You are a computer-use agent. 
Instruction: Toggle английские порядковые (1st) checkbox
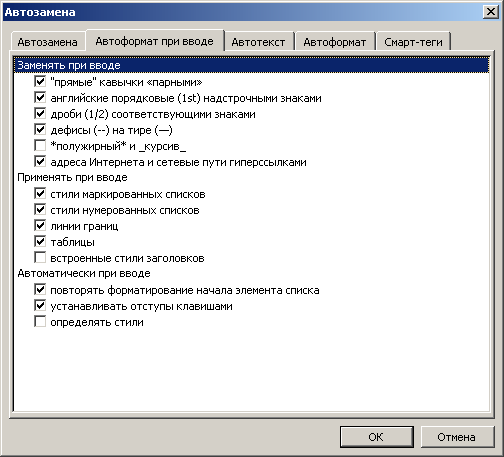[40, 97]
